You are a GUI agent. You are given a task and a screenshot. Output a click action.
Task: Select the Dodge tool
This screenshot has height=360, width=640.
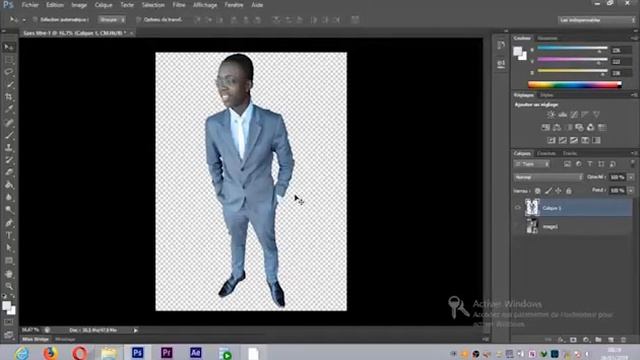click(x=9, y=210)
